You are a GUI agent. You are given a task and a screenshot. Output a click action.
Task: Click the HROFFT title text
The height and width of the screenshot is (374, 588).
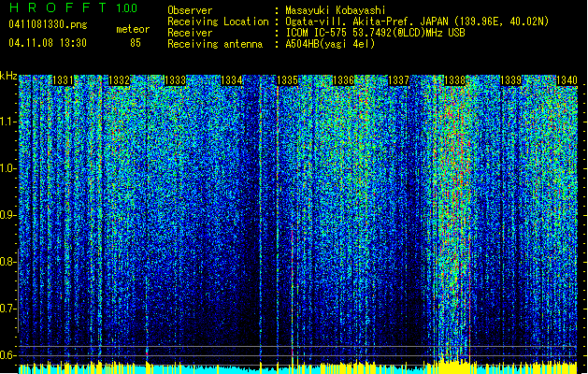coord(58,7)
